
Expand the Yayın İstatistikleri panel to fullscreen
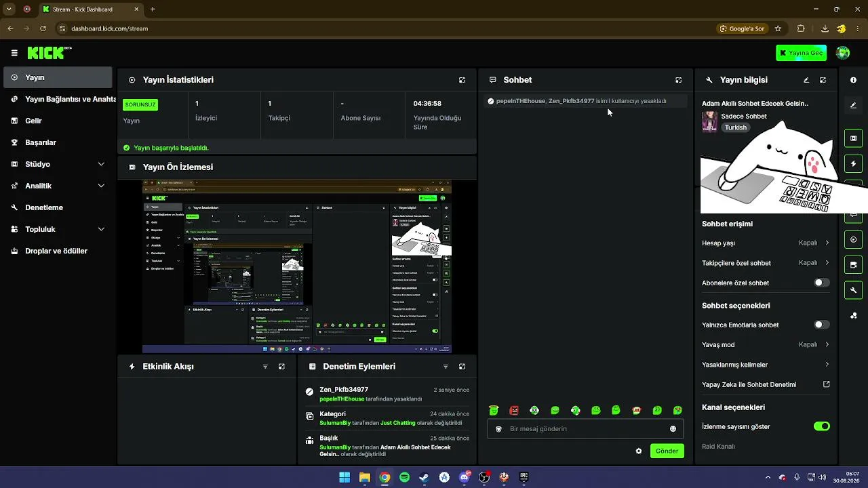462,80
